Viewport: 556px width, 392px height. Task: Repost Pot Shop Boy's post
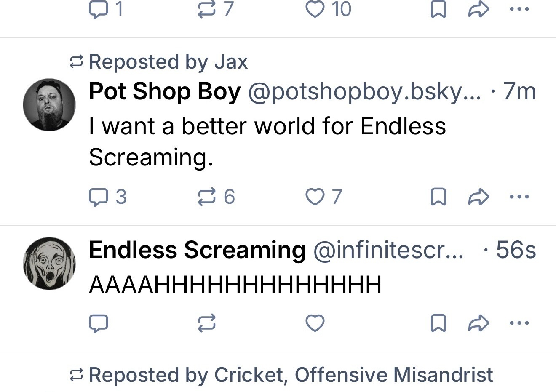(x=207, y=197)
